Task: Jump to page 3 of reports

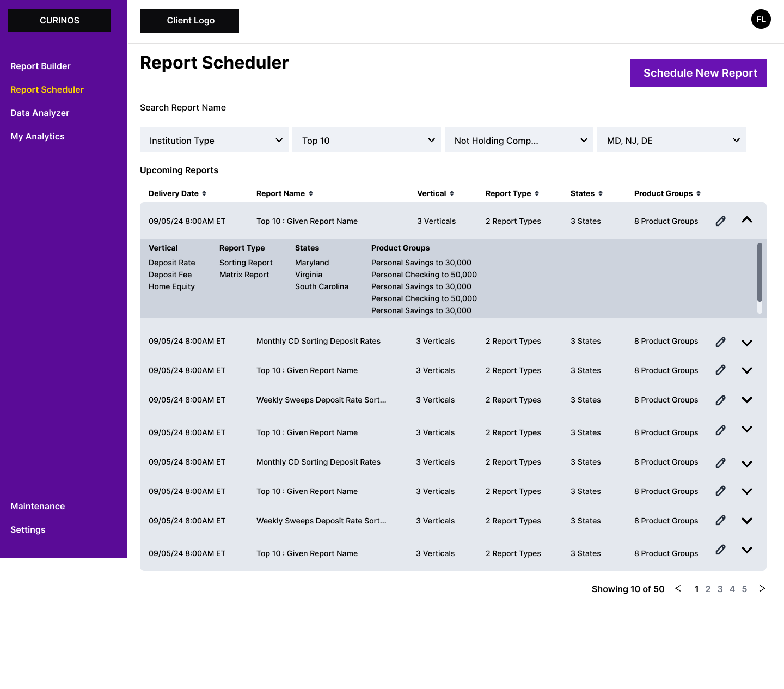Action: (720, 589)
